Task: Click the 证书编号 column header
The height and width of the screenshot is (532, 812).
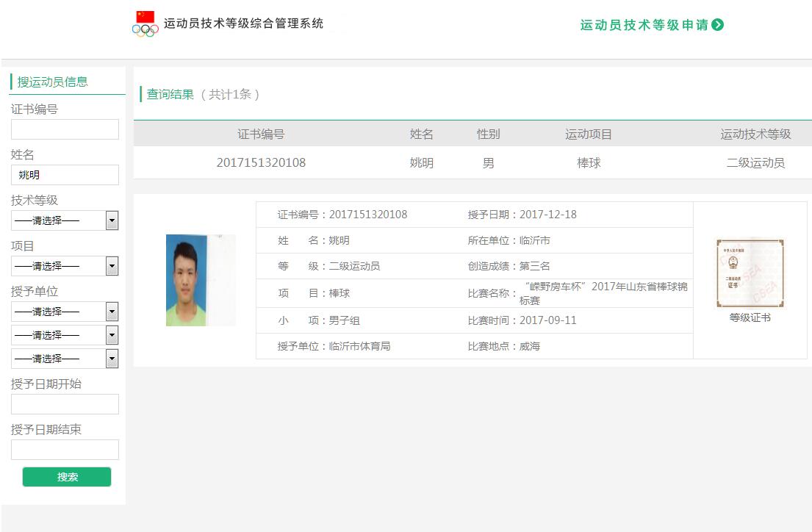Action: point(261,134)
